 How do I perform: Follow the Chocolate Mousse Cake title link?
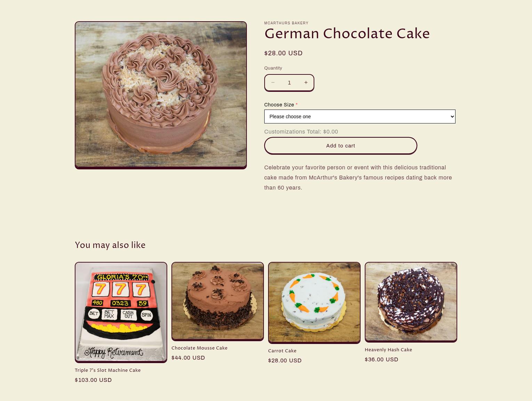(199, 348)
